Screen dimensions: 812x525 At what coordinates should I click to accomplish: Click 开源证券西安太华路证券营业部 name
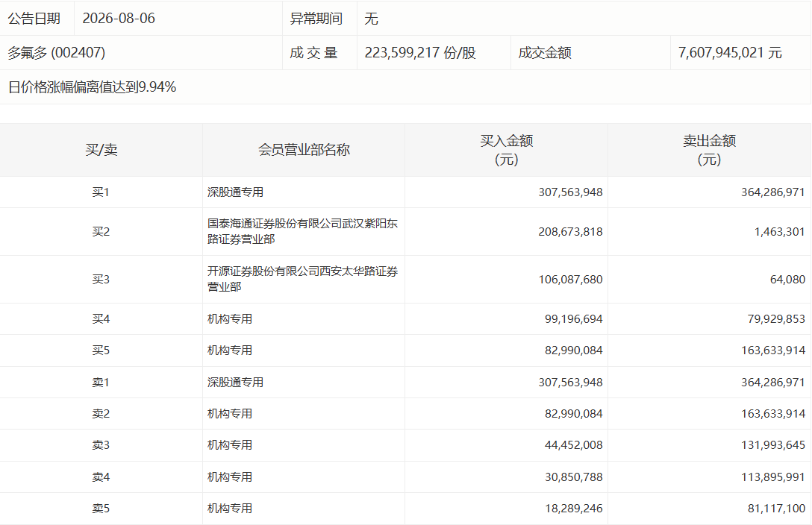click(x=302, y=279)
